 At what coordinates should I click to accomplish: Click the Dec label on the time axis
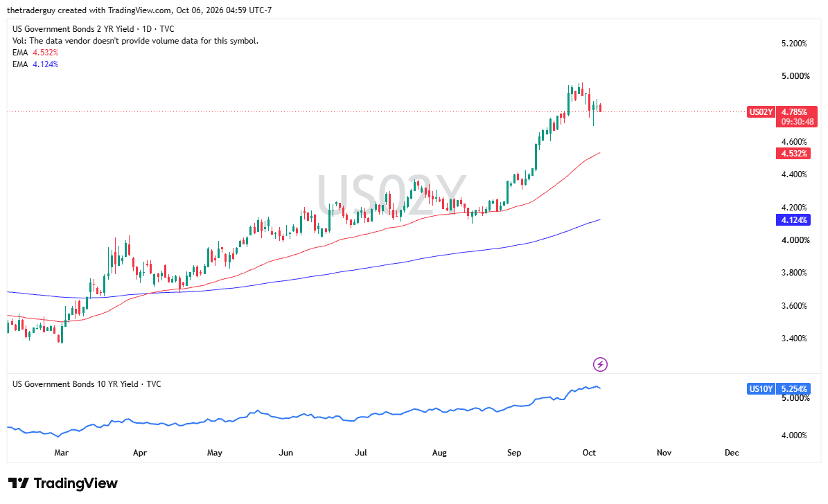coord(732,453)
